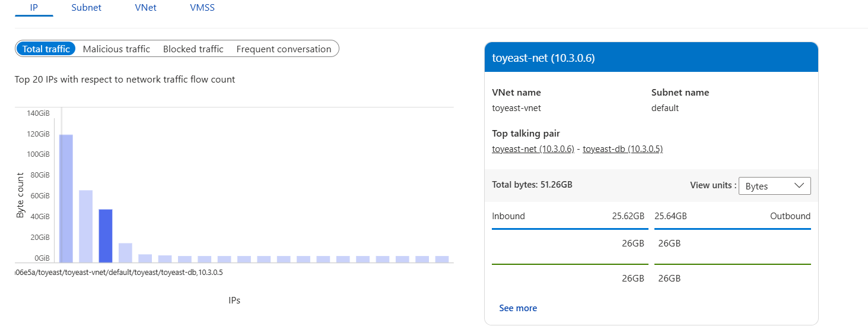Click the Top 20 IPs description text
The image size is (868, 329).
click(125, 80)
